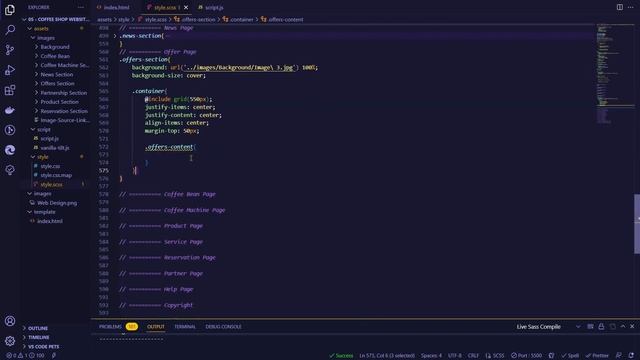Split the editor to the right

[x=620, y=7]
